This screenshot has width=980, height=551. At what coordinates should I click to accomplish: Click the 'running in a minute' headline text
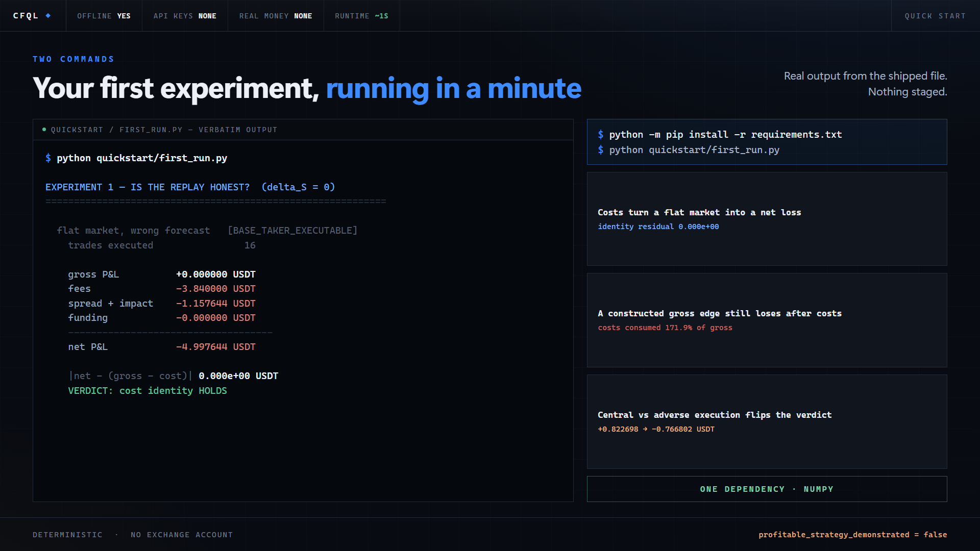(x=453, y=89)
